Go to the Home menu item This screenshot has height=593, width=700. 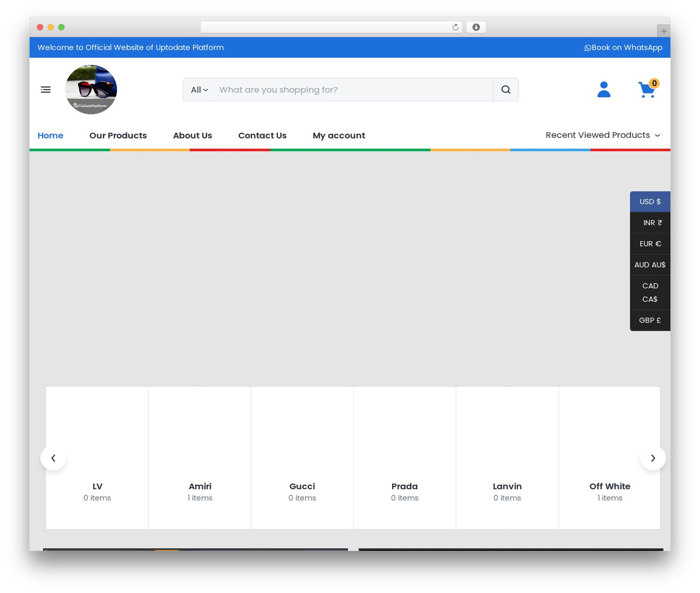(x=50, y=136)
